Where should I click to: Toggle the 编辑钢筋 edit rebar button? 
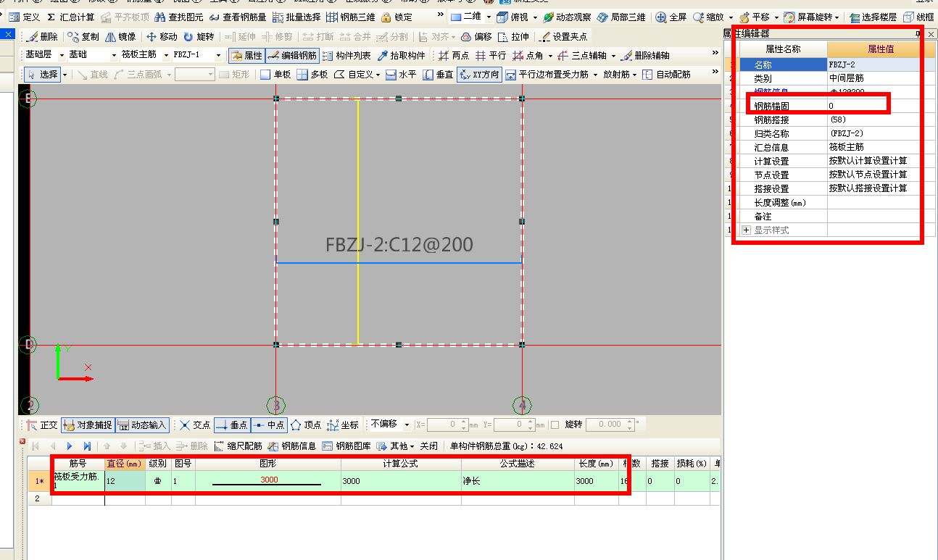tap(291, 55)
